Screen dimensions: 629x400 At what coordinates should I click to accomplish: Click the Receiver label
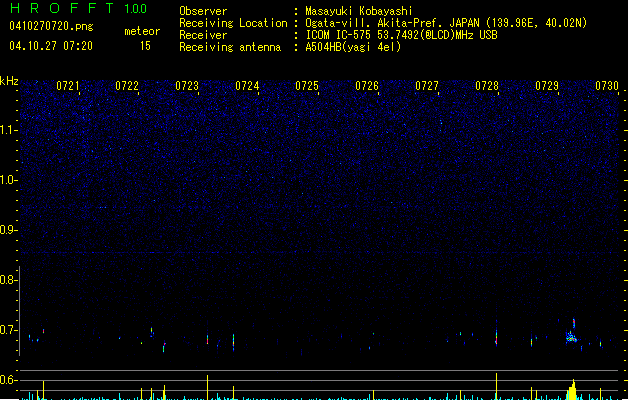pyautogui.click(x=203, y=35)
